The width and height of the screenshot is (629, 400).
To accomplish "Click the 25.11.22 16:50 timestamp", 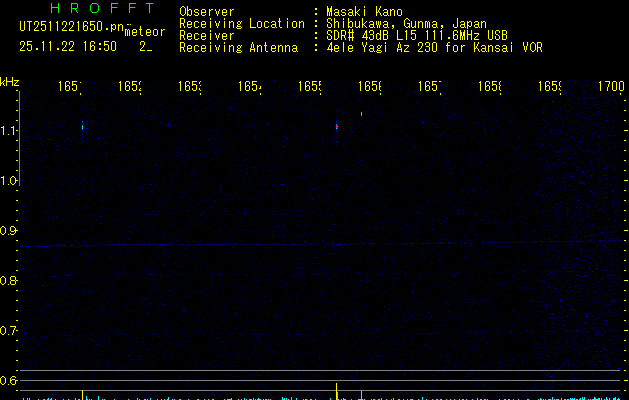I will point(68,46).
